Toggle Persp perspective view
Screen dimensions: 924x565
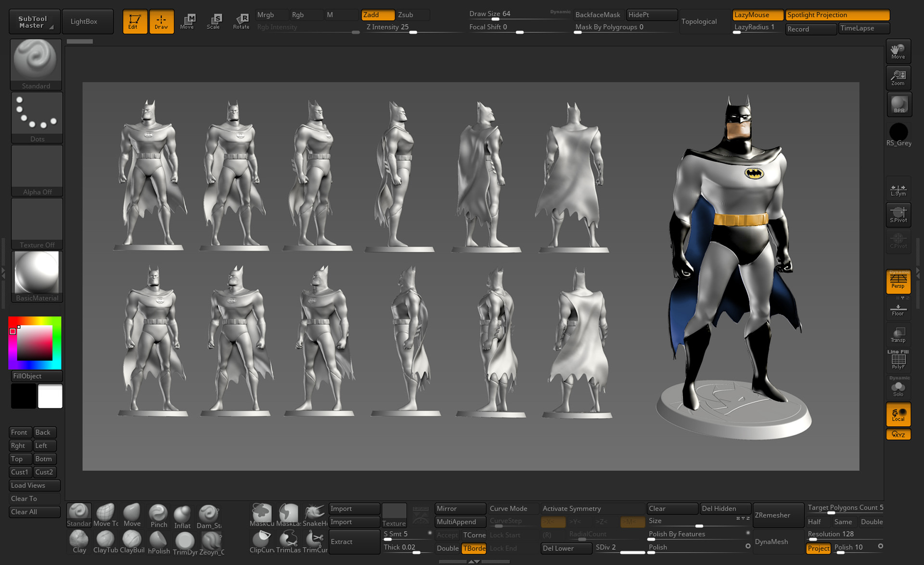pos(898,281)
